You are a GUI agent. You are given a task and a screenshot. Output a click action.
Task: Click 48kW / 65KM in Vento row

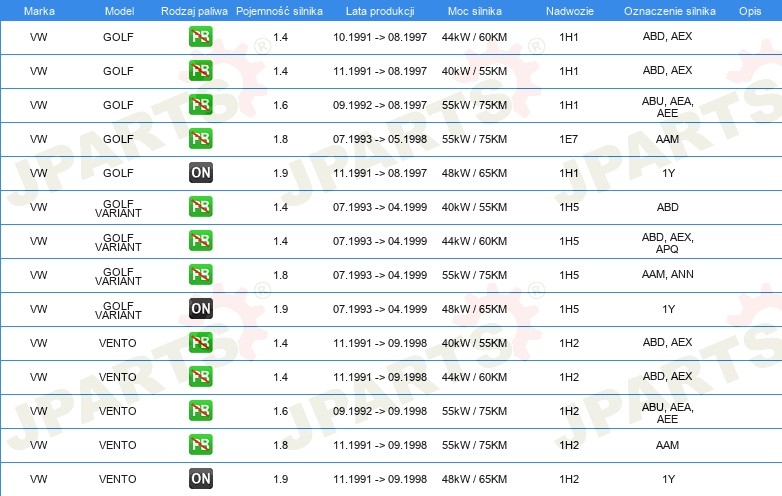(474, 479)
